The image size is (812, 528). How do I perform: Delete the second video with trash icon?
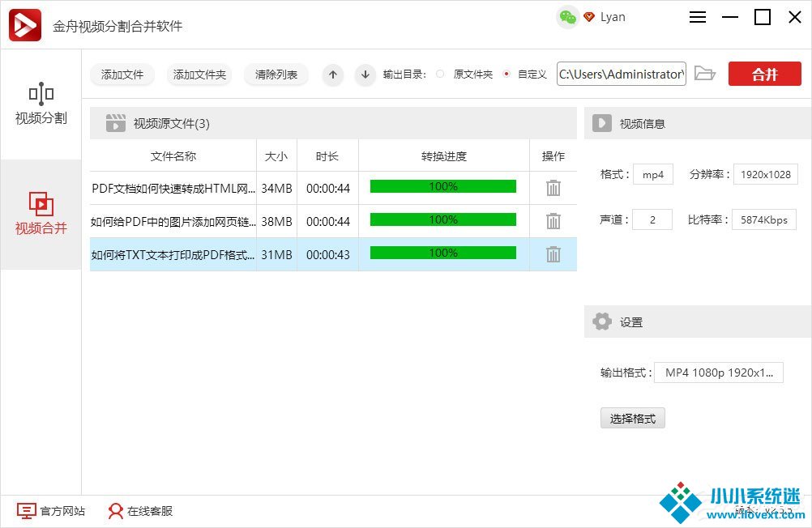tap(553, 221)
